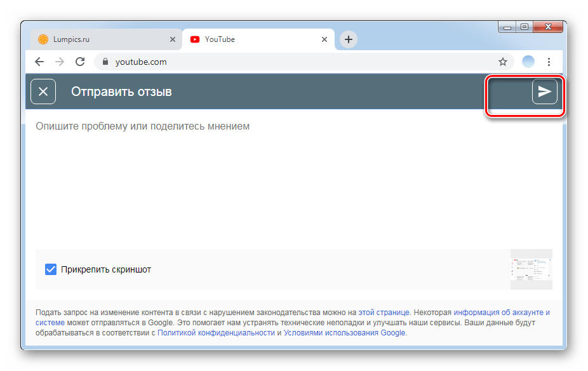Maximize the Chrome window

point(525,27)
